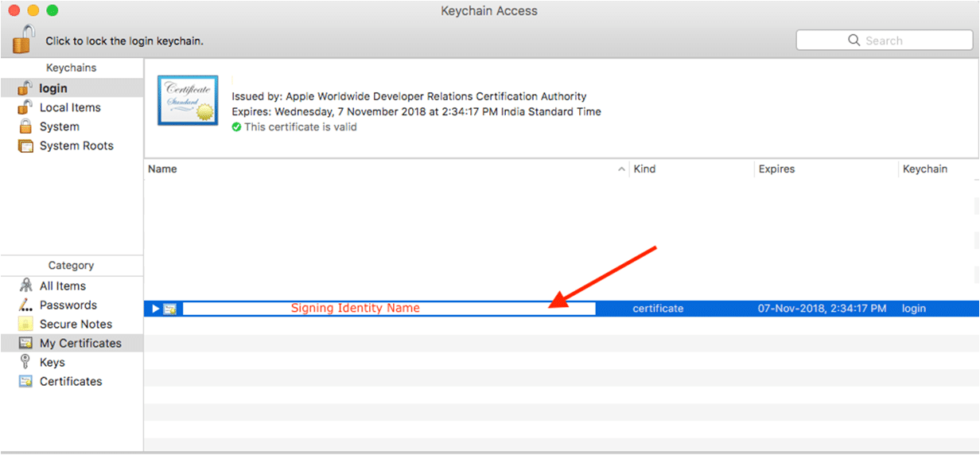Click the padlock to lock login keychain
Screen dimensions: 980x455
coord(25,40)
